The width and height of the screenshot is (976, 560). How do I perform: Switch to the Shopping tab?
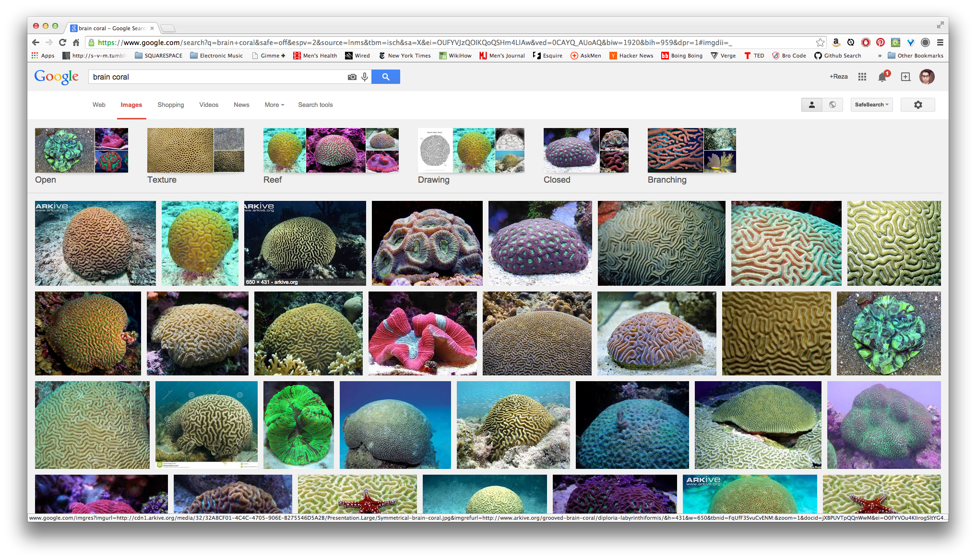point(171,105)
